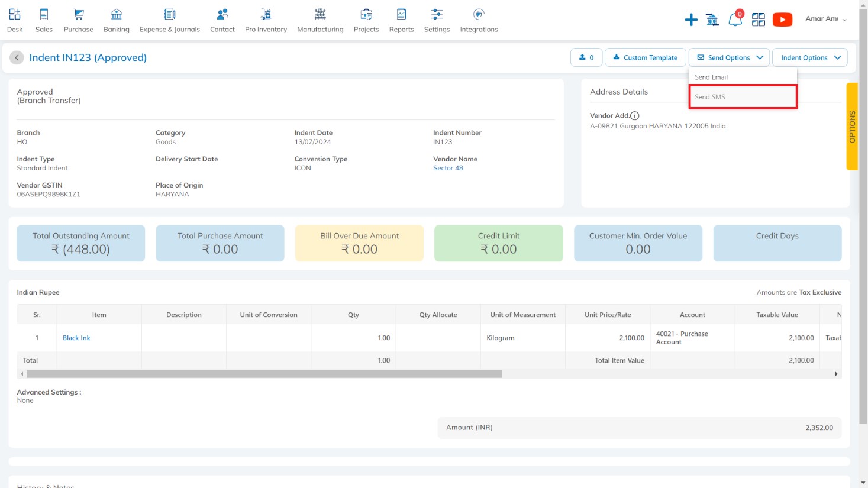Click the Taxable Value column header
This screenshot has height=488, width=868.
point(777,315)
